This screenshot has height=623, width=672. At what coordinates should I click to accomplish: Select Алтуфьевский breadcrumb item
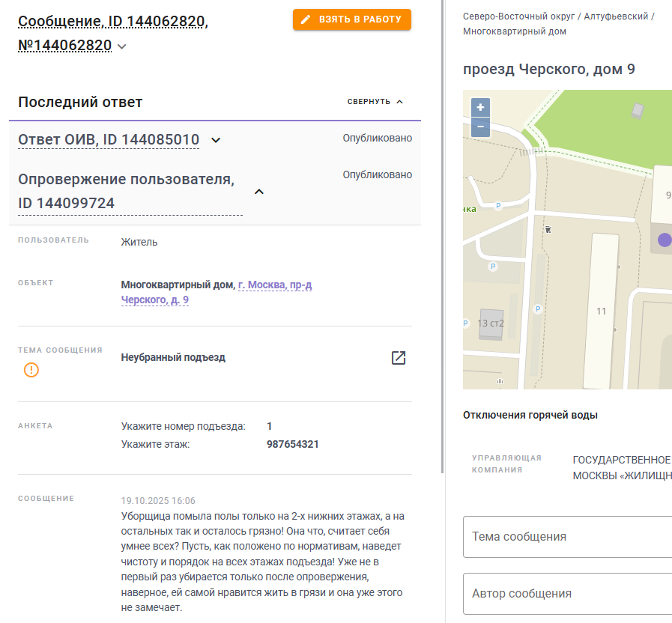click(x=617, y=16)
